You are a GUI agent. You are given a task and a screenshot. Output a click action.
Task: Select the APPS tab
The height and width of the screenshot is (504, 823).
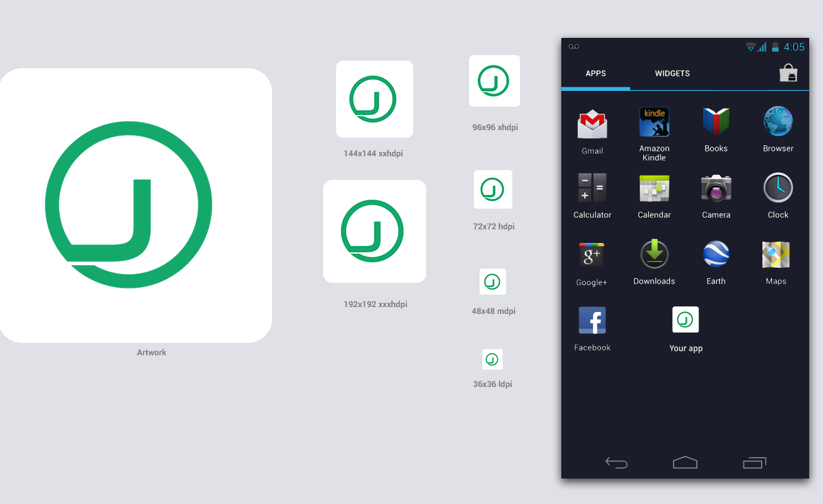(x=596, y=74)
